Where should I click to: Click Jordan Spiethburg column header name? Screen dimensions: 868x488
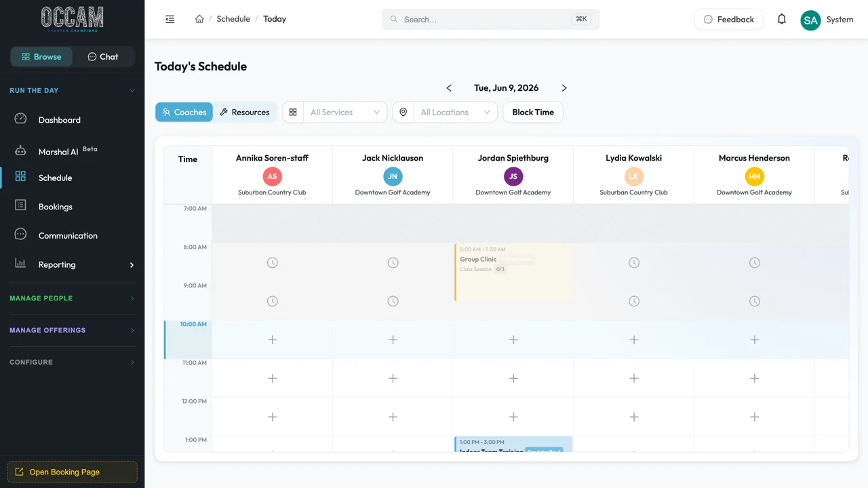point(513,158)
